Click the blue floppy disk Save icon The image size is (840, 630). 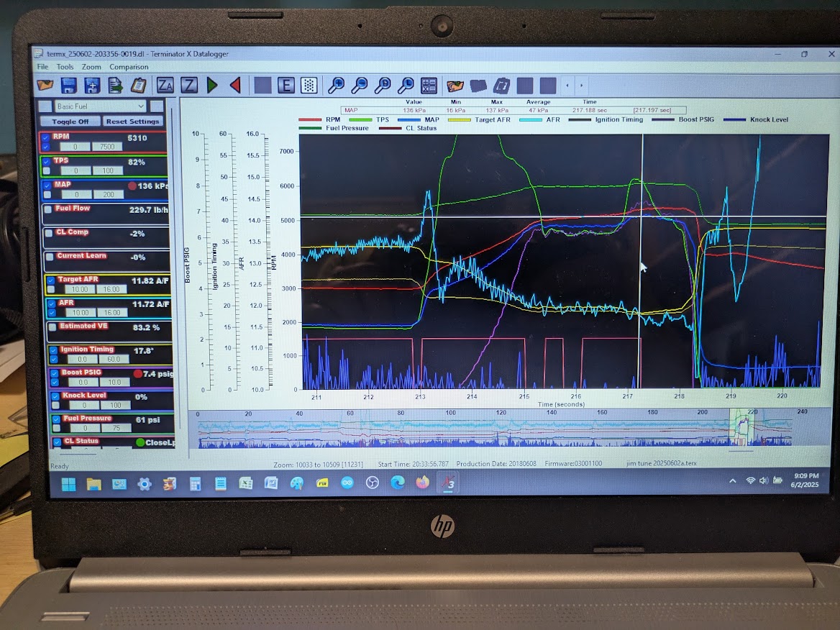pyautogui.click(x=69, y=85)
